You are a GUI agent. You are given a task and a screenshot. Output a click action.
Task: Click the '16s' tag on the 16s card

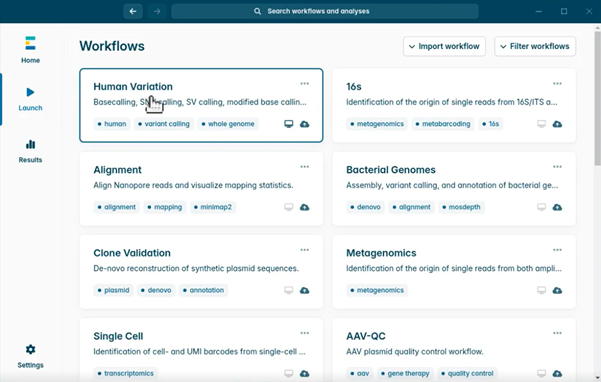point(491,124)
